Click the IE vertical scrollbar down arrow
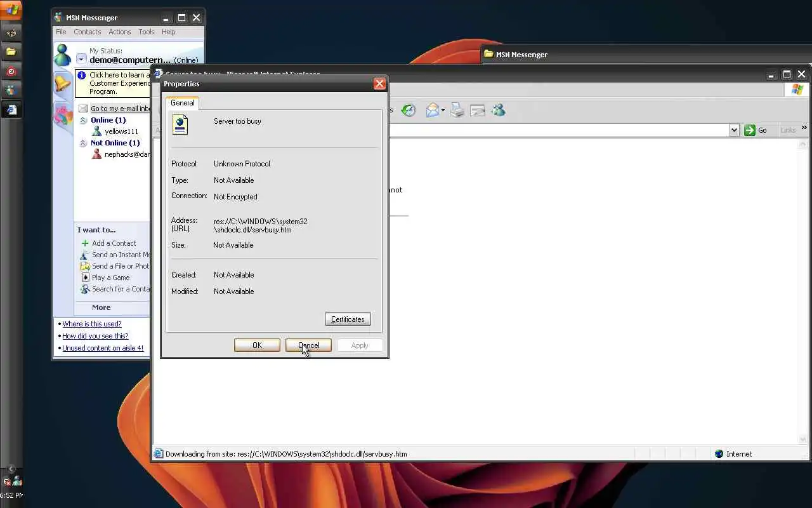This screenshot has width=812, height=508. tap(804, 439)
